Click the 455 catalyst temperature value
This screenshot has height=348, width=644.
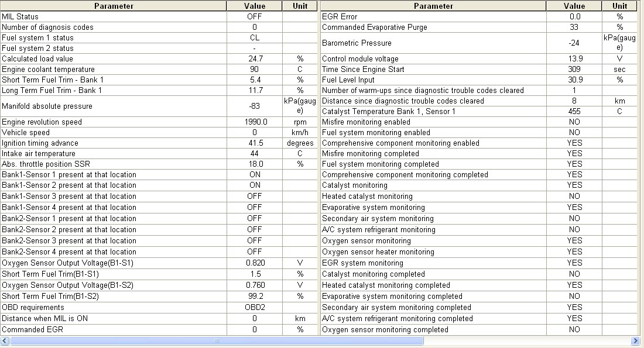click(x=574, y=112)
